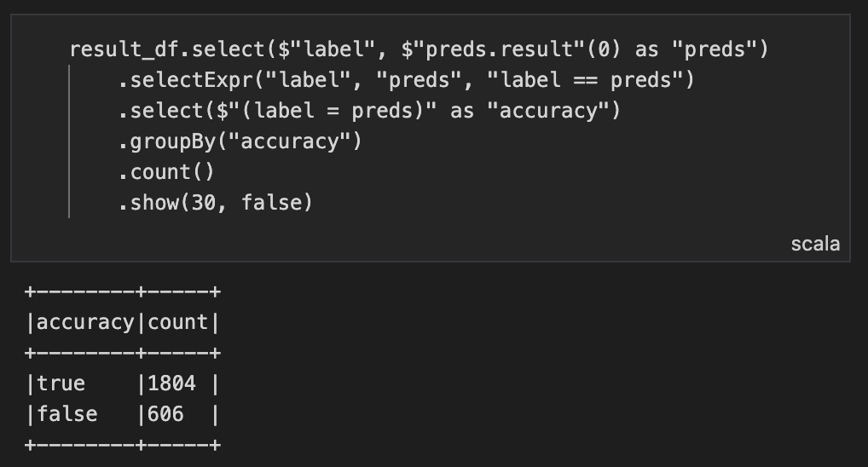Click the top border row of output table
Screen dimensions: 868x467
pos(123,291)
